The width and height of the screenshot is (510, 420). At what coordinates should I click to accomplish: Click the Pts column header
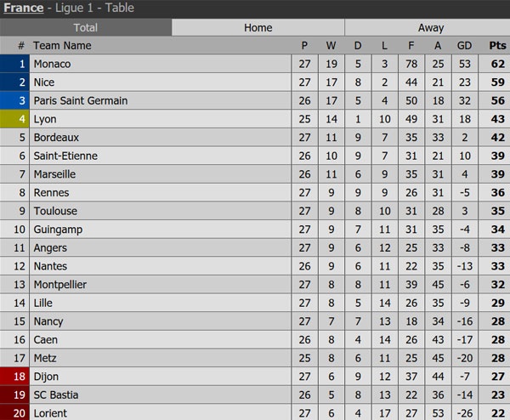pos(497,46)
